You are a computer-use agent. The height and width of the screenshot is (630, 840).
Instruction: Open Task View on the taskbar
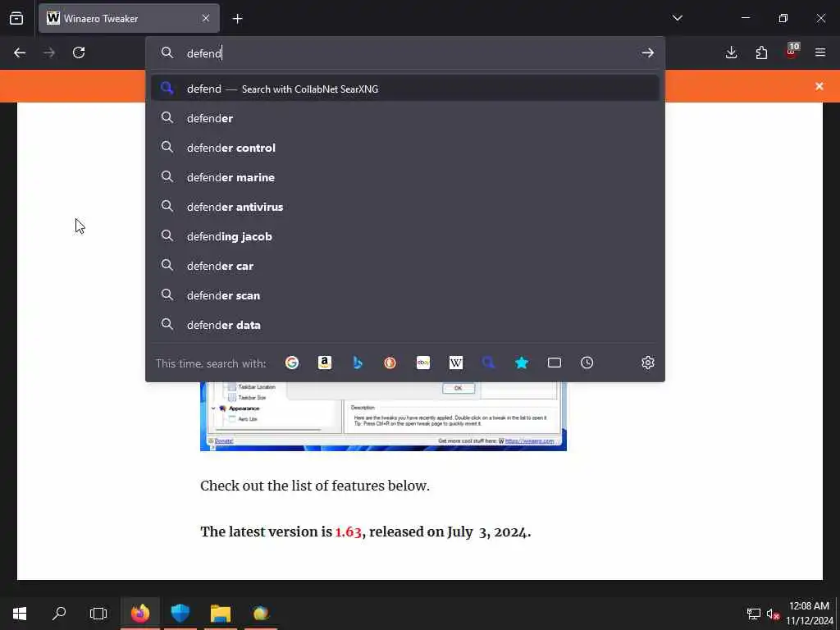pyautogui.click(x=98, y=614)
